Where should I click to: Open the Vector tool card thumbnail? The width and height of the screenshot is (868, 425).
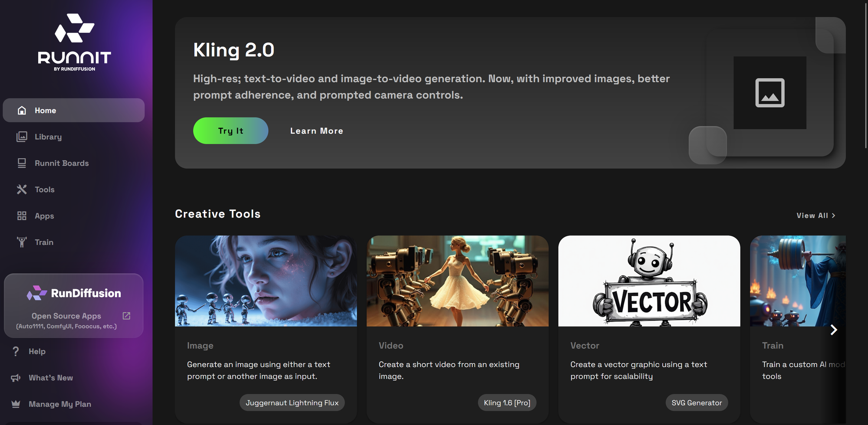click(x=649, y=281)
